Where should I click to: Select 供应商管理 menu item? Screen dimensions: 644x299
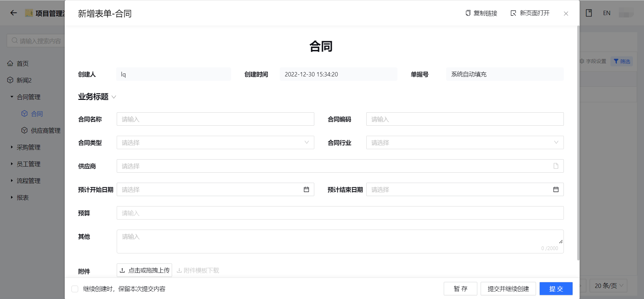[x=46, y=130]
